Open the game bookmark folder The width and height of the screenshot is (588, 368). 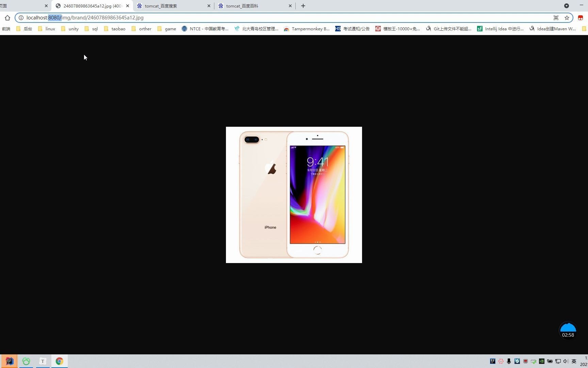(167, 29)
